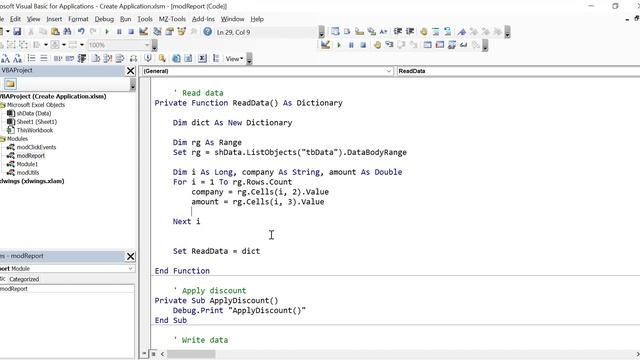
Task: Click the Paste clipboard icon
Action: tap(55, 32)
